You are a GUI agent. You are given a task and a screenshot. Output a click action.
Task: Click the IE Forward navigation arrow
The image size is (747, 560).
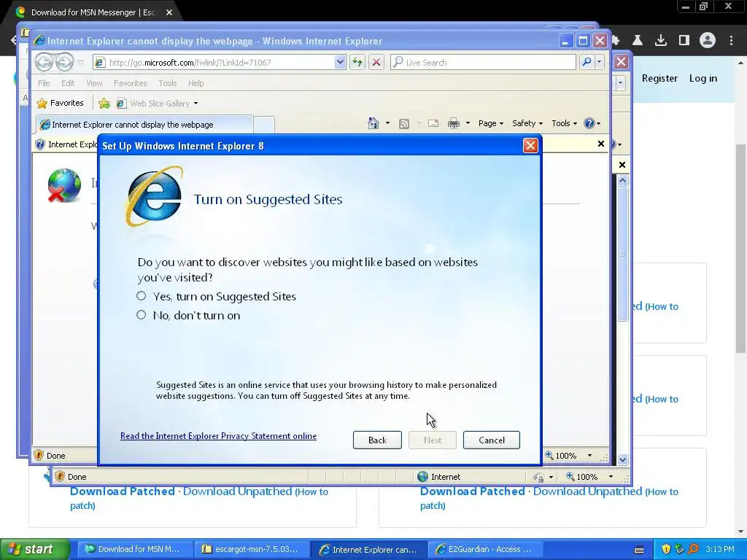pos(65,63)
